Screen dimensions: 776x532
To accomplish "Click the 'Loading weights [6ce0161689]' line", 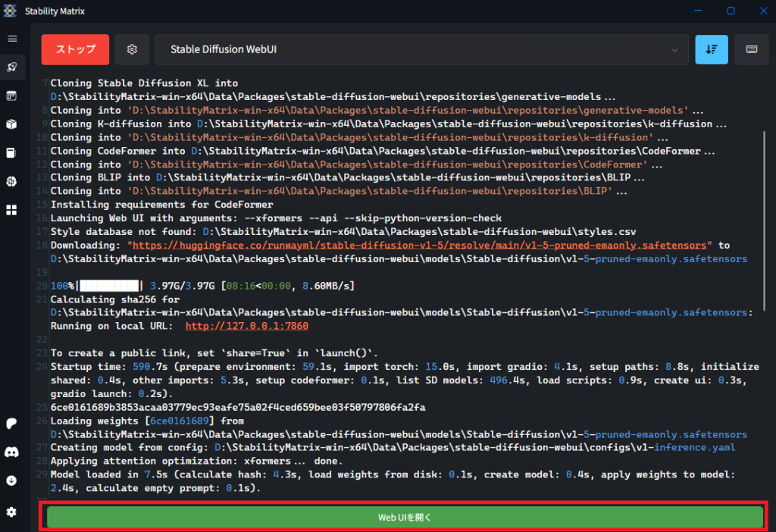I will coord(399,427).
